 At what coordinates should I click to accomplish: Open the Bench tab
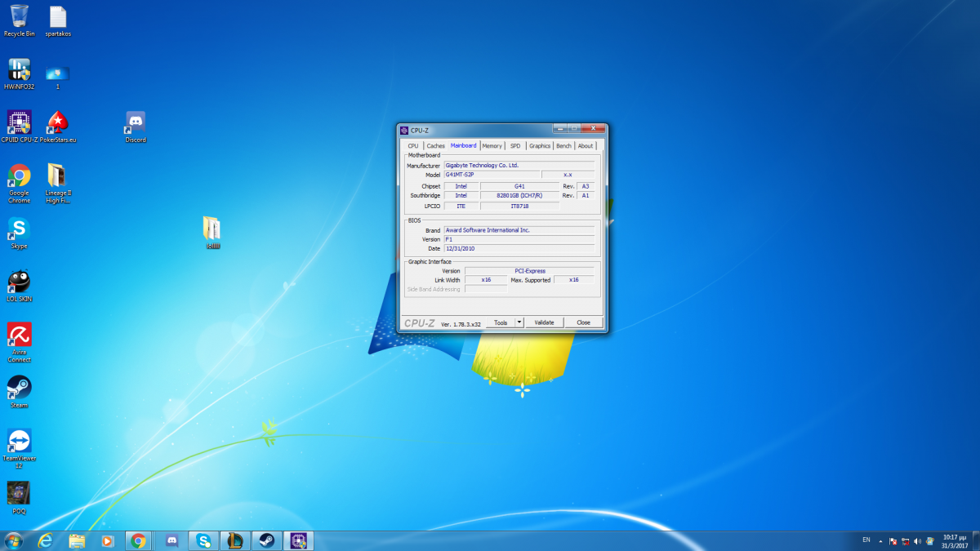(564, 146)
